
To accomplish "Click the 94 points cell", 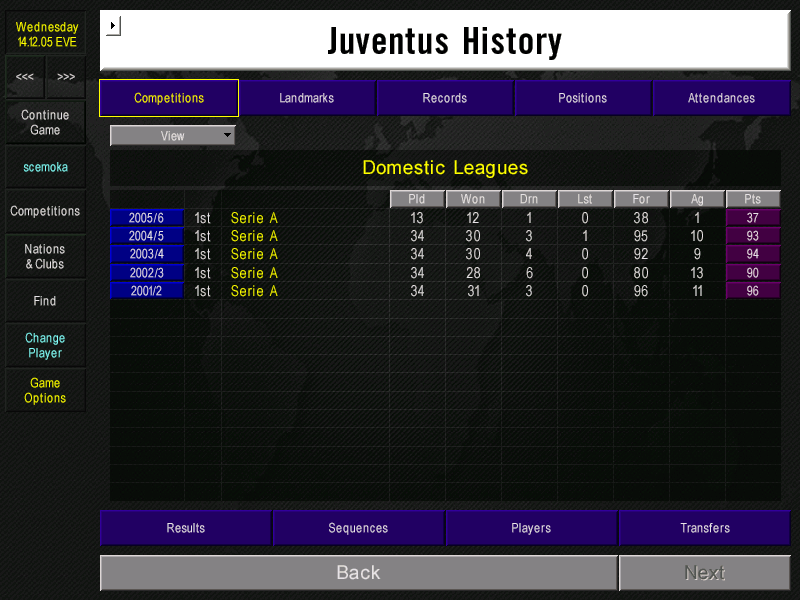I will (x=753, y=254).
